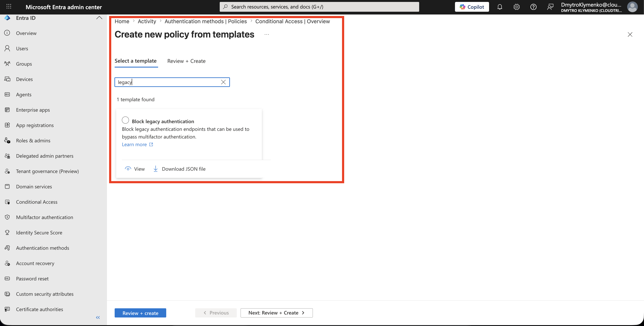This screenshot has width=644, height=326.
Task: Collapse the Entra ID sidebar section
Action: 99,18
